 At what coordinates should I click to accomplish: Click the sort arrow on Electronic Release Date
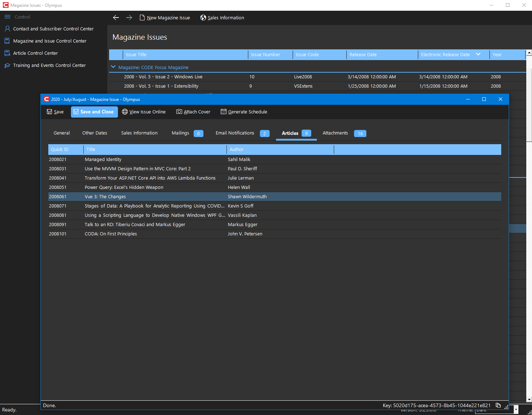click(x=478, y=54)
